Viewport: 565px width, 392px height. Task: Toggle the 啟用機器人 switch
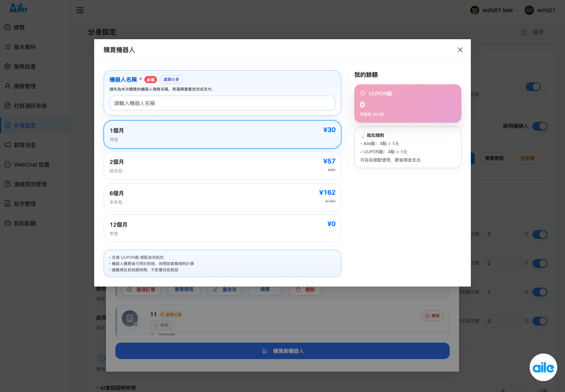(x=540, y=126)
